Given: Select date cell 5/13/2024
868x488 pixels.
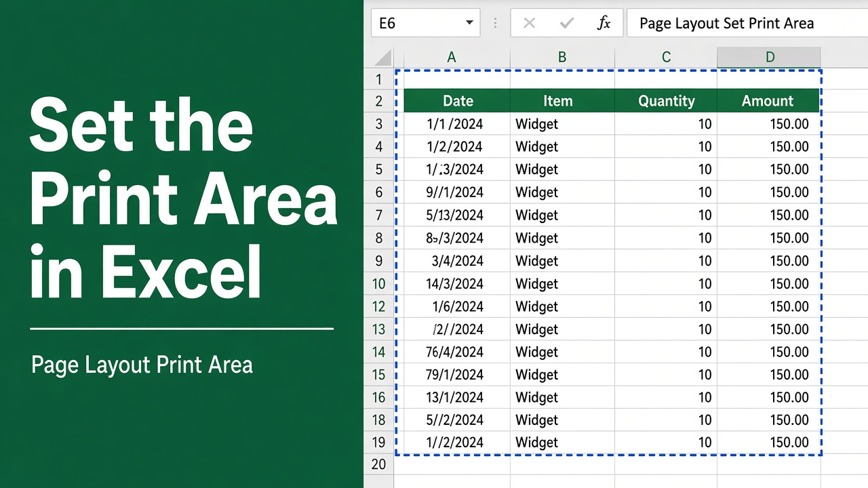Looking at the screenshot, I should click(x=457, y=215).
